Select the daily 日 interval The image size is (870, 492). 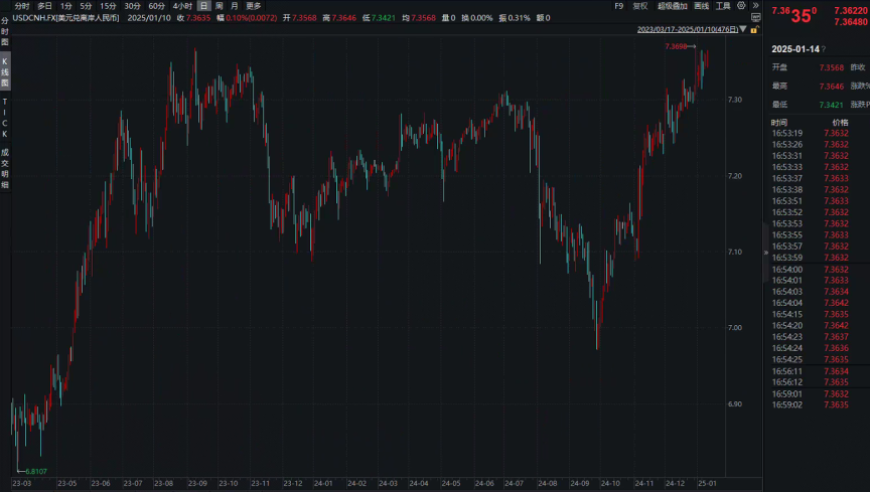pyautogui.click(x=204, y=6)
